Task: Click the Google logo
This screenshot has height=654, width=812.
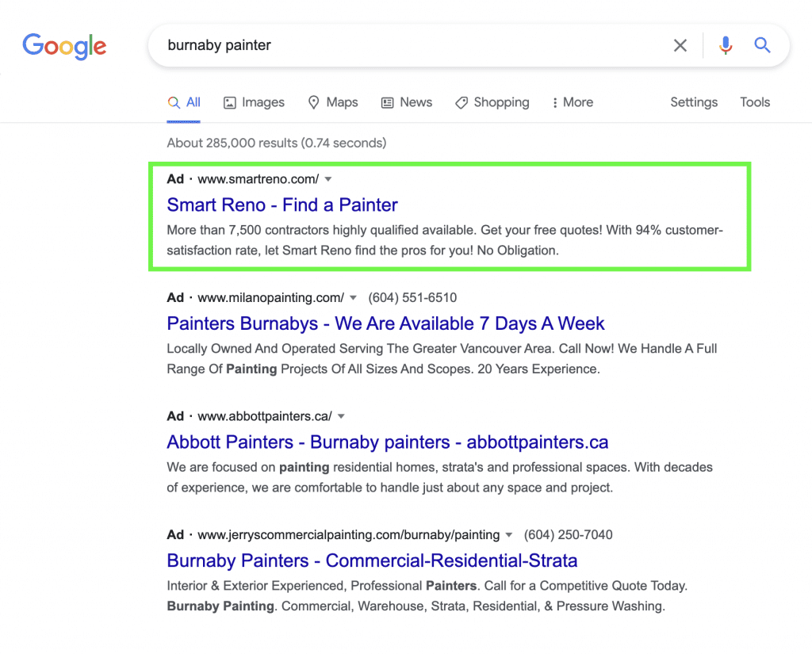Action: coord(64,45)
